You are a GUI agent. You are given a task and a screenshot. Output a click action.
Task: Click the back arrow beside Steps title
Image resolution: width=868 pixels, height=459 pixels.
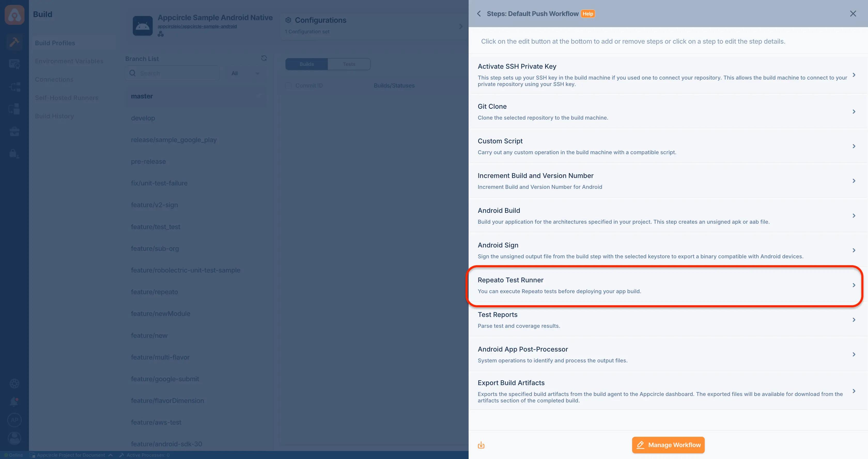pos(479,14)
